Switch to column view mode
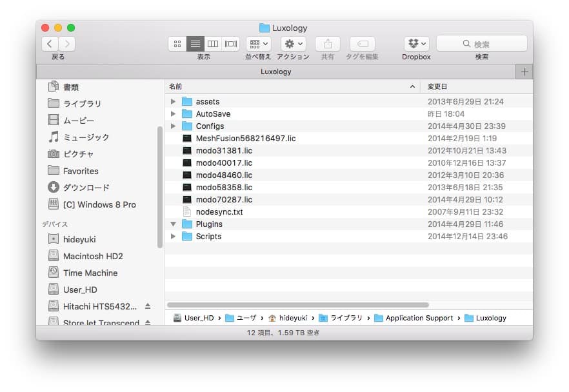 pyautogui.click(x=213, y=44)
